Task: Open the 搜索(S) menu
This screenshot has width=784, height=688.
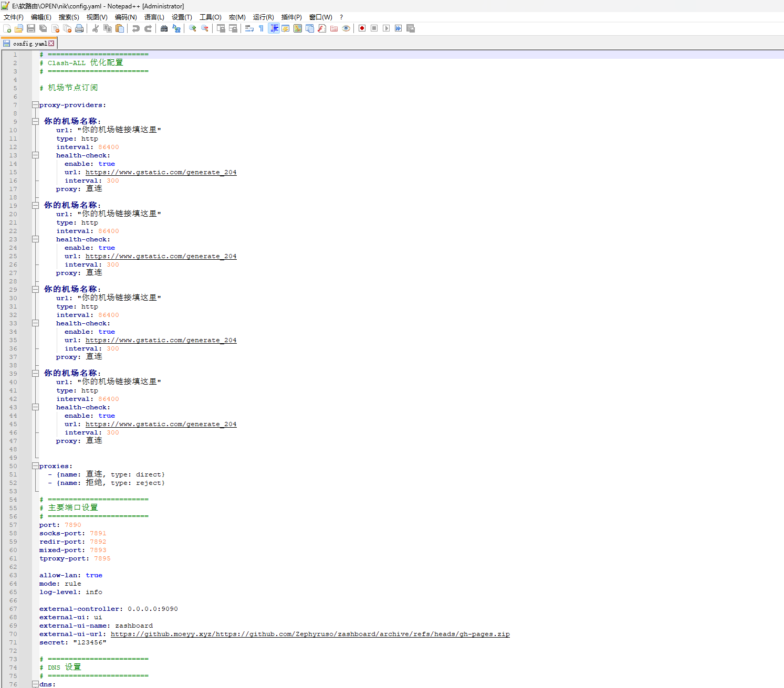Action: 69,17
